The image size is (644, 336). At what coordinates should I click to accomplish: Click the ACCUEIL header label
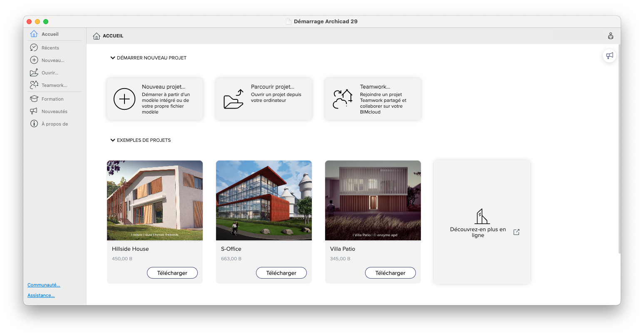point(113,36)
